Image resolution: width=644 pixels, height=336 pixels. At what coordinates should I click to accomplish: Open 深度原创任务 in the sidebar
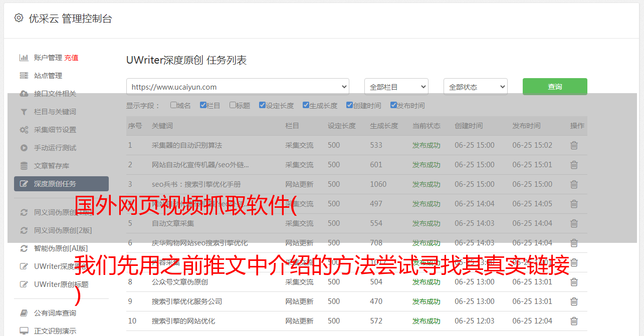pos(61,184)
